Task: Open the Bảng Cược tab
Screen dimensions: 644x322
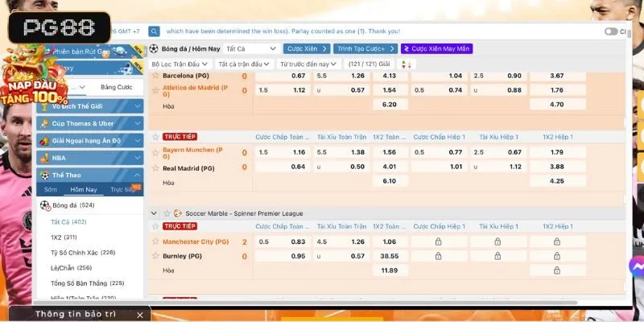Action: (117, 87)
